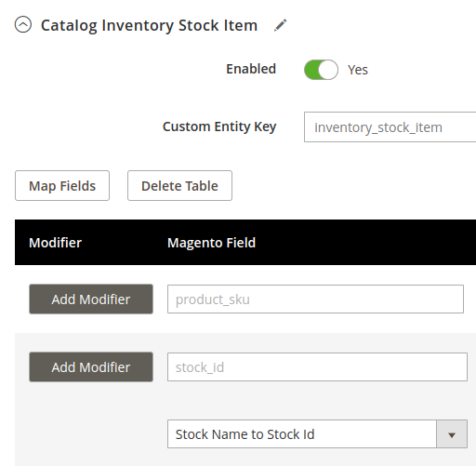
Task: Open the Stock Name to Stock Id dropdown
Action: (317, 434)
